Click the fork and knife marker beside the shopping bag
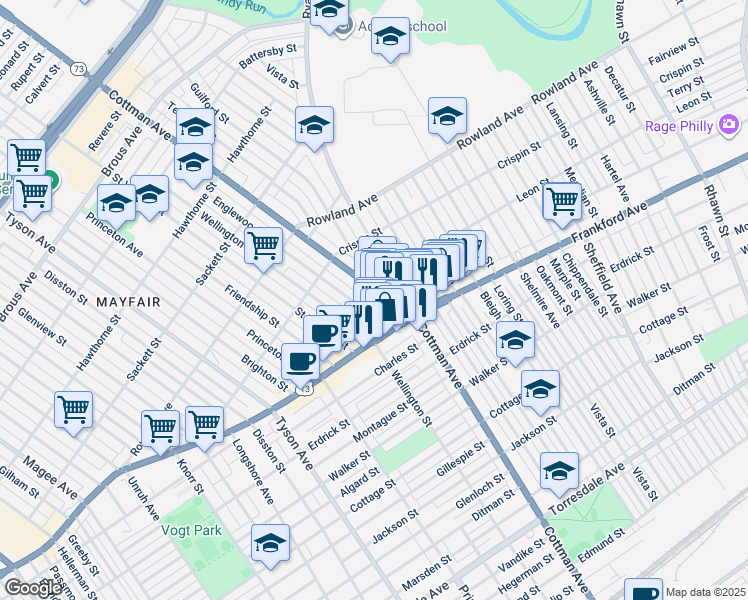Image resolution: width=748 pixels, height=600 pixels. pyautogui.click(x=364, y=320)
